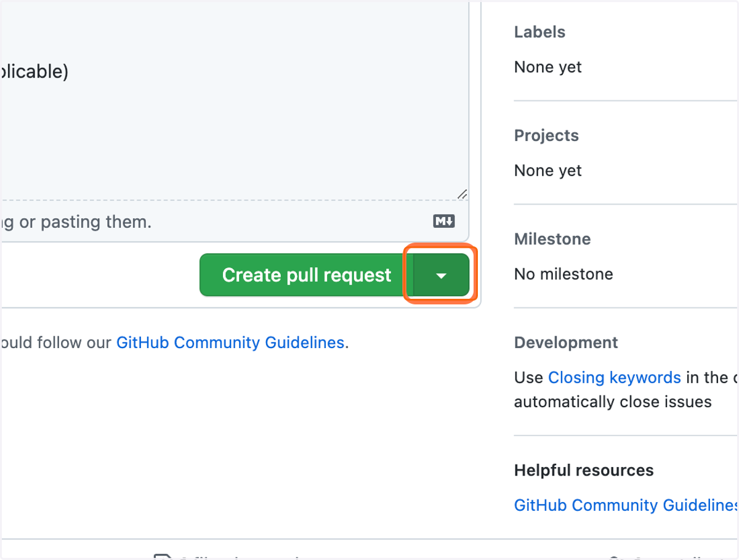Click the Markdown supported icon

pyautogui.click(x=444, y=221)
